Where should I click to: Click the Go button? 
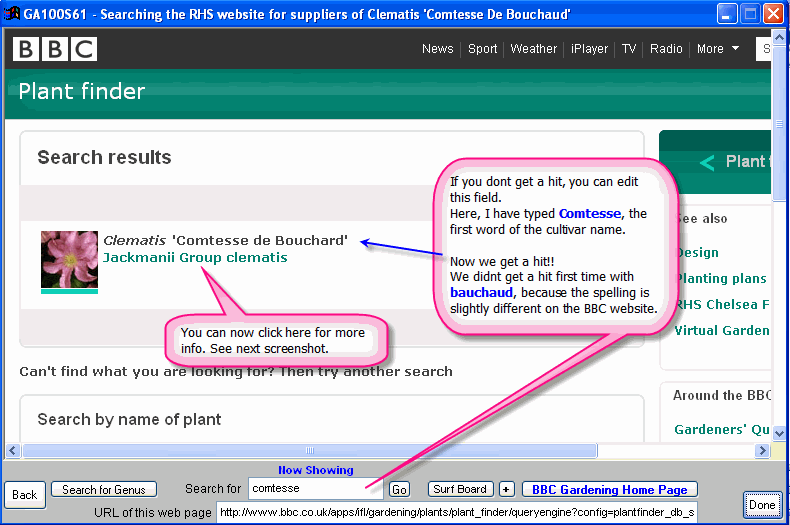[x=399, y=490]
